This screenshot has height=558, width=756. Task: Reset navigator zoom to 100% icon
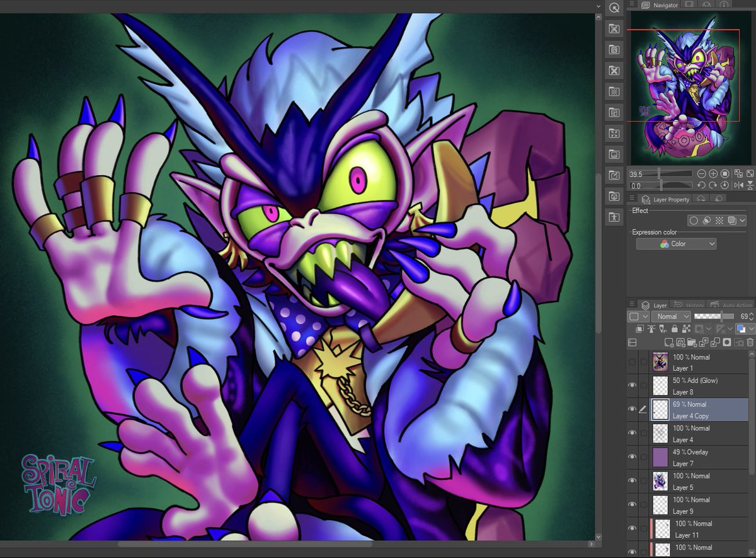[x=724, y=174]
